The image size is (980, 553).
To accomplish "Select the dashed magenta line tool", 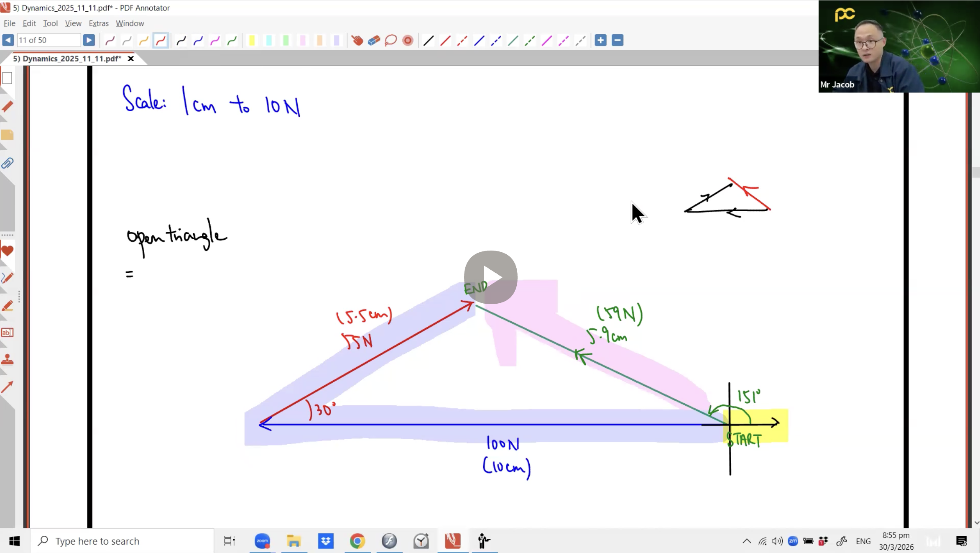I will [x=564, y=40].
